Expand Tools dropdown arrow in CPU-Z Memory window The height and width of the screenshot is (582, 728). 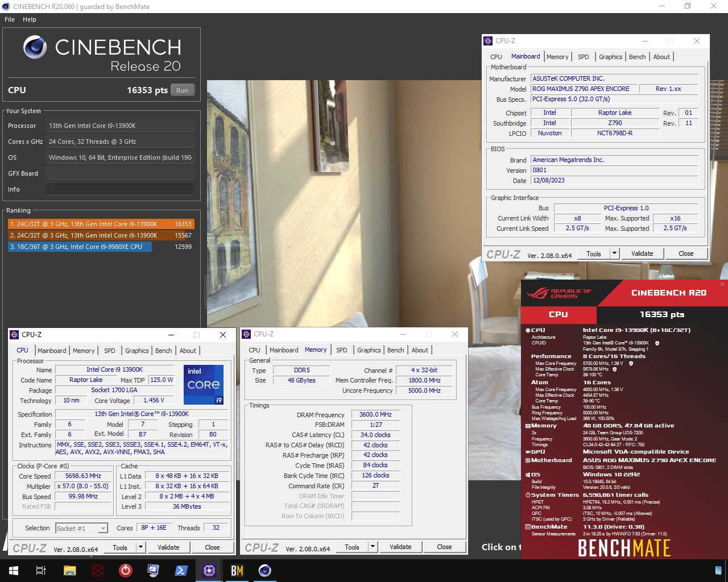(373, 547)
